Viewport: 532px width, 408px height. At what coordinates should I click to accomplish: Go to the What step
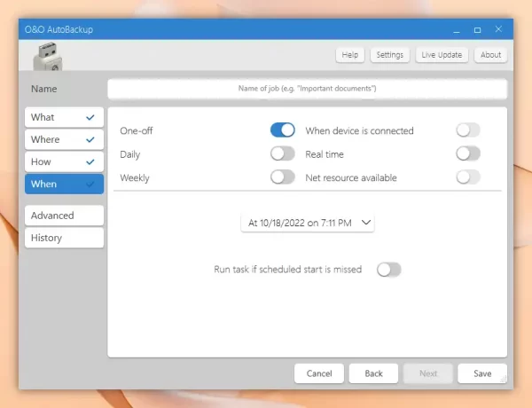coord(64,117)
